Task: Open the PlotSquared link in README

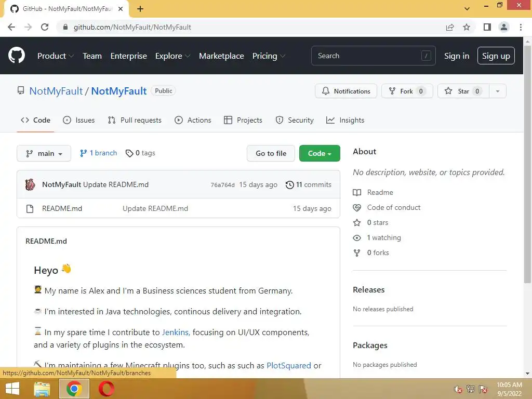Action: point(289,365)
